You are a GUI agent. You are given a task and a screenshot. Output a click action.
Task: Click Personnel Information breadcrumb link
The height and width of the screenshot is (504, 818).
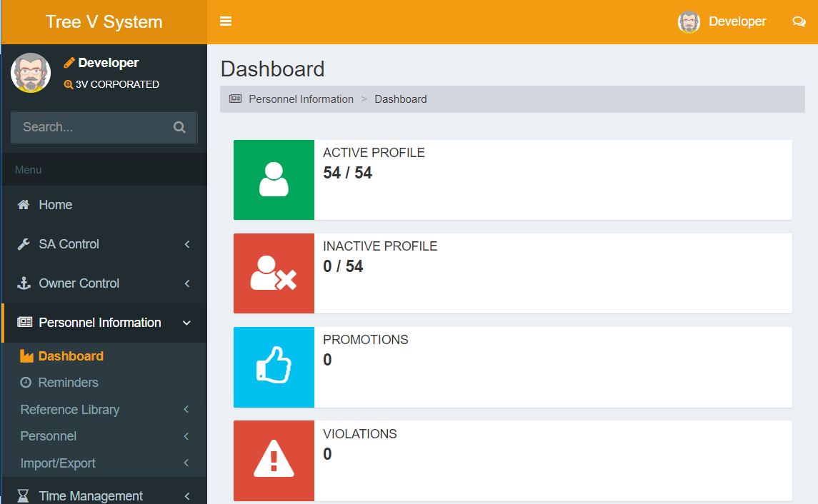click(301, 99)
